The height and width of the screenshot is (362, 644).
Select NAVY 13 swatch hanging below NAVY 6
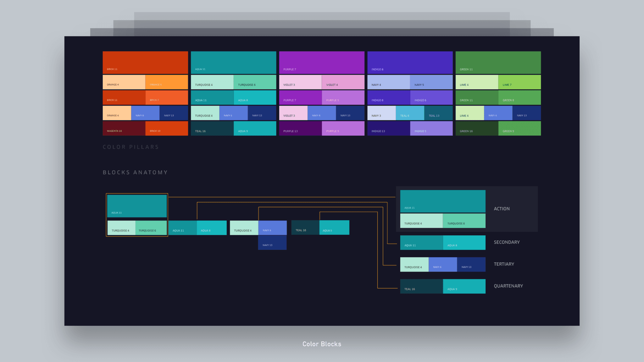tap(272, 243)
